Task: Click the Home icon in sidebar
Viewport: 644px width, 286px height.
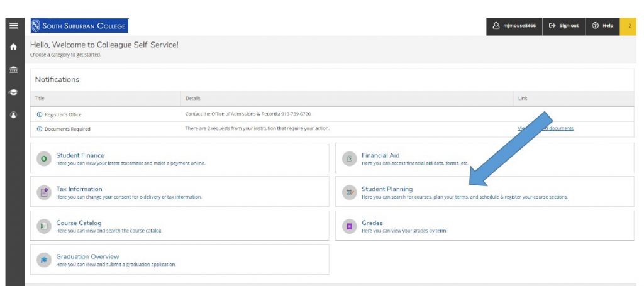Action: tap(13, 47)
